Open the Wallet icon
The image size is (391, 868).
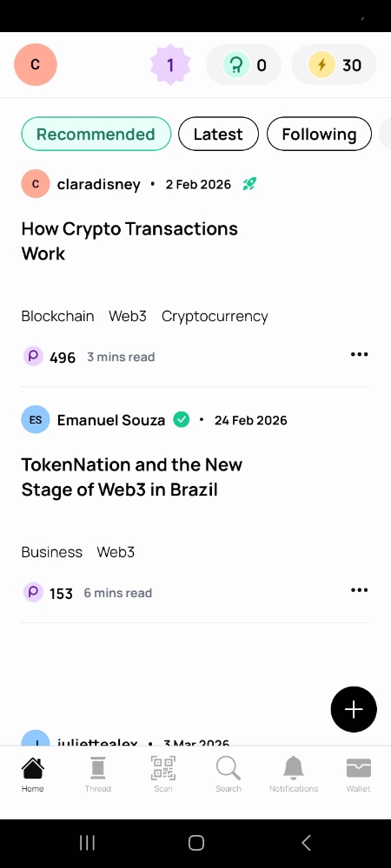click(358, 768)
